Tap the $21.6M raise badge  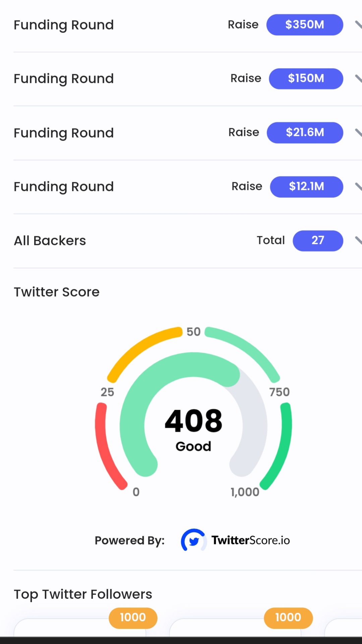(x=305, y=133)
